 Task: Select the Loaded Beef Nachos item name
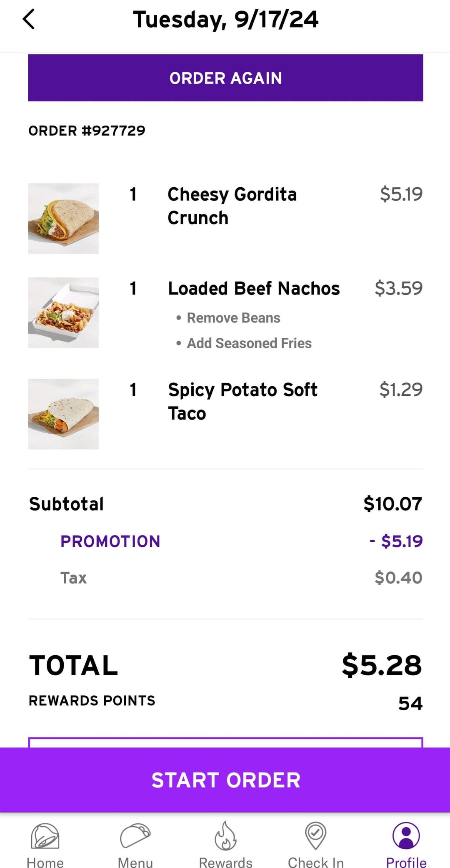[254, 289]
